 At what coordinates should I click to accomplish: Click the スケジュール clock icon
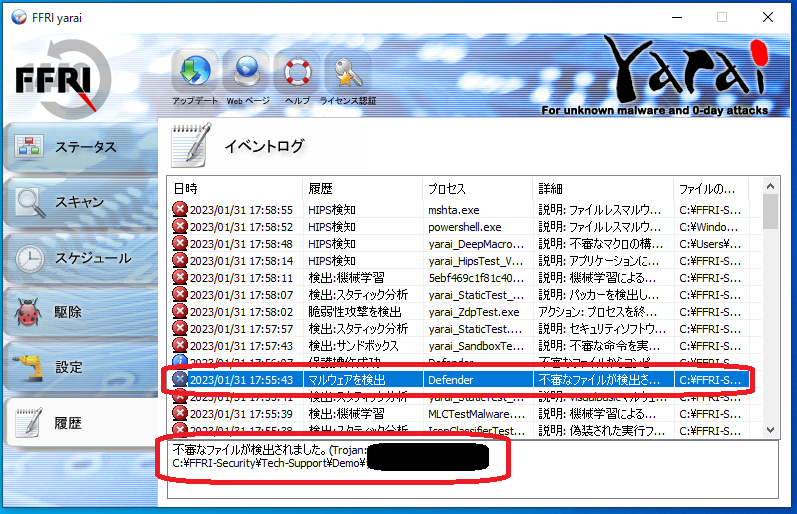click(29, 258)
